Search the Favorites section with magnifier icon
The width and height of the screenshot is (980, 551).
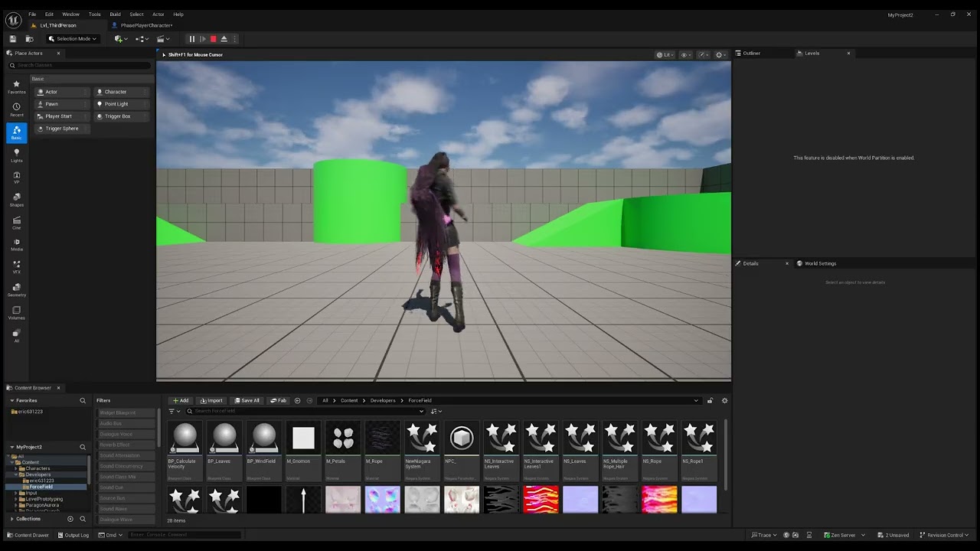point(83,401)
